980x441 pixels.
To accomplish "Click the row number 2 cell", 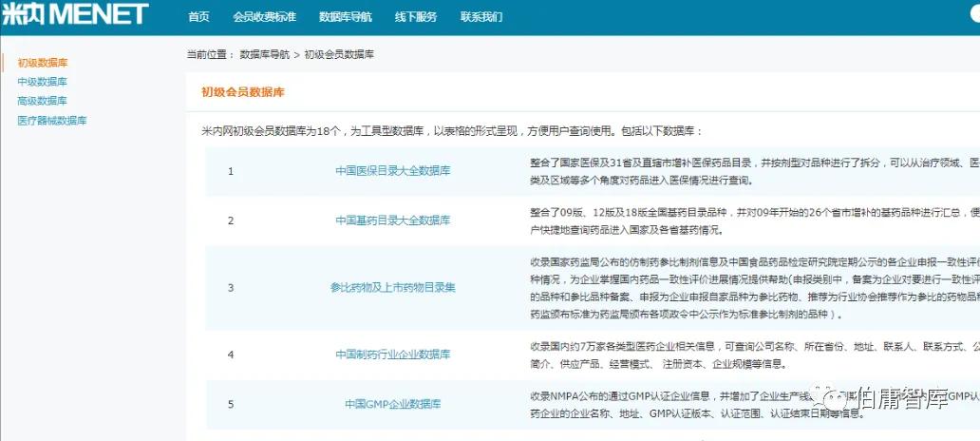I will click(231, 220).
